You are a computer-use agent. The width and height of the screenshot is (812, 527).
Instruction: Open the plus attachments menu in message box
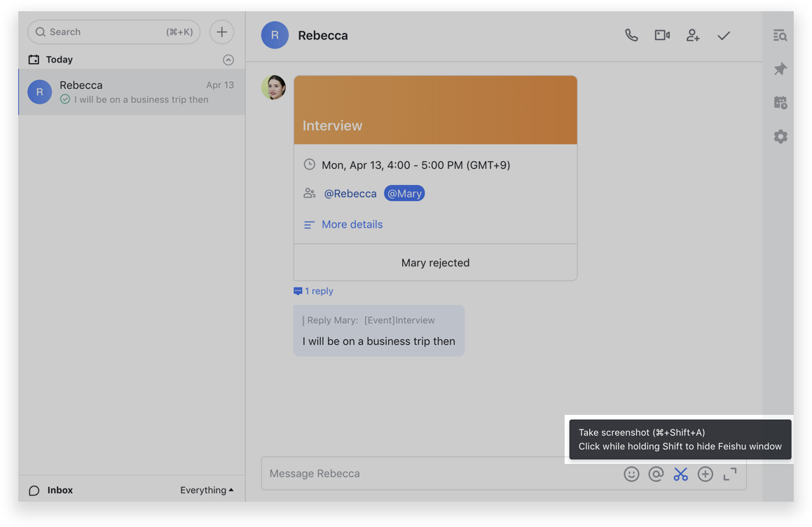(x=705, y=474)
